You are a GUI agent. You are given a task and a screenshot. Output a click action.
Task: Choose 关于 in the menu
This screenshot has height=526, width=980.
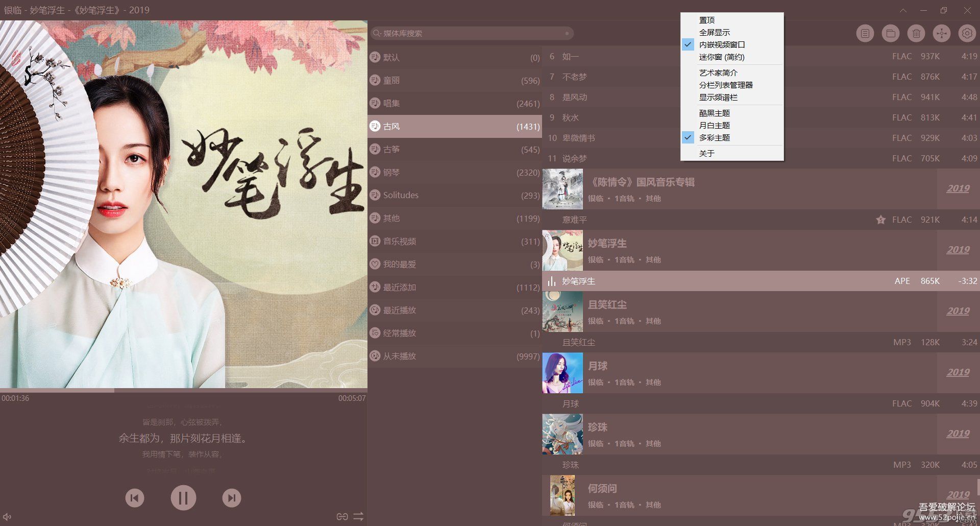tap(732, 153)
